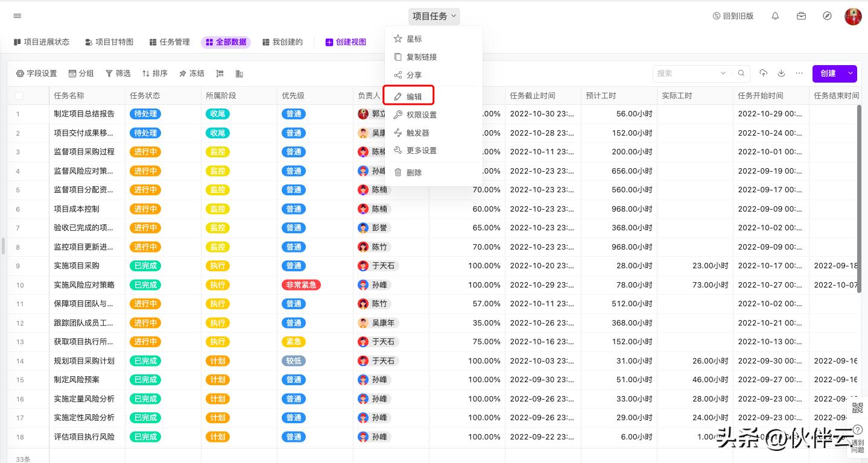
Task: Open the more options ellipsis icon
Action: pyautogui.click(x=799, y=73)
